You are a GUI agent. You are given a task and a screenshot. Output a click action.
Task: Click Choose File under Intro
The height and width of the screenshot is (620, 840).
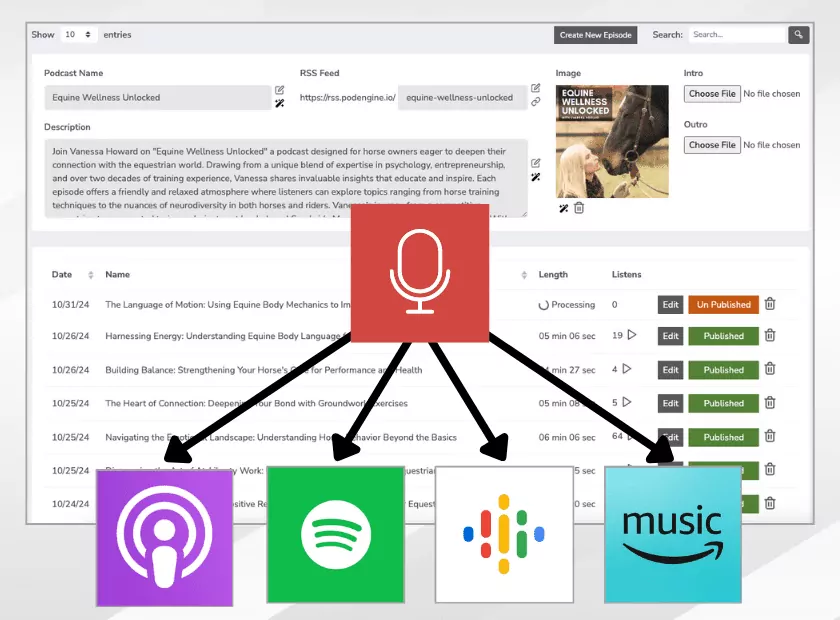712,94
